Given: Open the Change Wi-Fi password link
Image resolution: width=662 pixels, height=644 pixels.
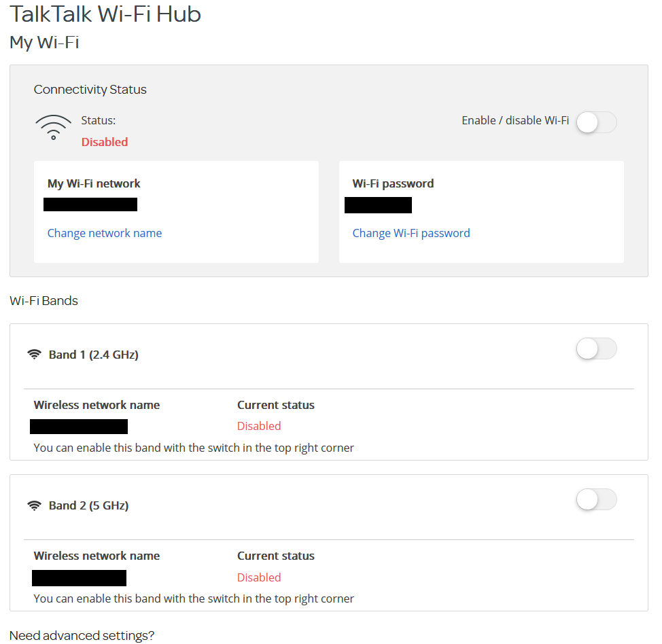Looking at the screenshot, I should 411,233.
